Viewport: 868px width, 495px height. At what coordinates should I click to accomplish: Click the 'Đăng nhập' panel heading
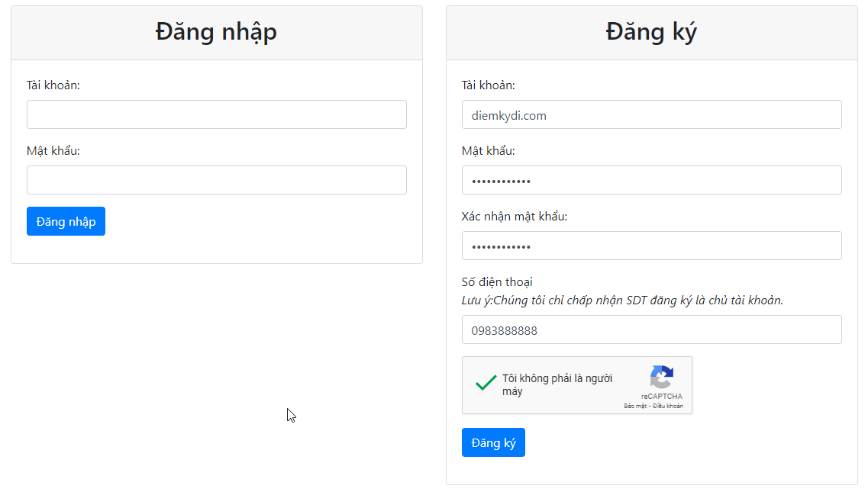pyautogui.click(x=216, y=32)
